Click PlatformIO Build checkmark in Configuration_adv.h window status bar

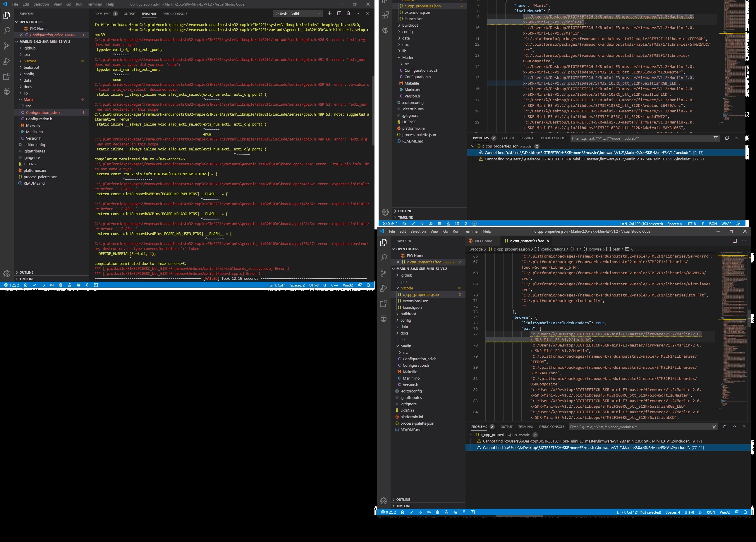click(35, 285)
